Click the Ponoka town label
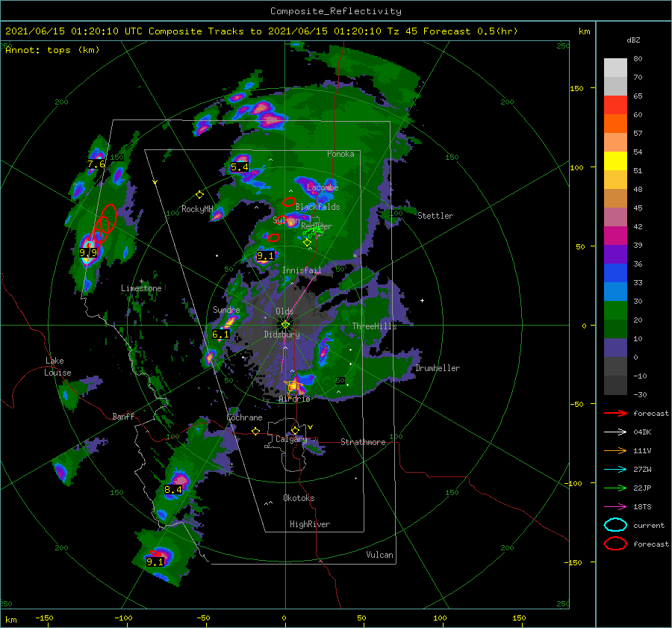The width and height of the screenshot is (672, 628). coord(340,154)
